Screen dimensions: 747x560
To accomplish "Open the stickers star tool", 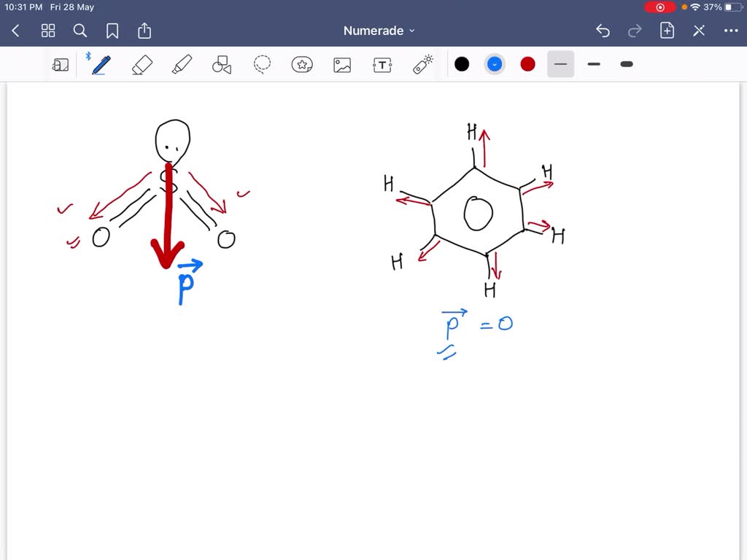I will pyautogui.click(x=302, y=64).
